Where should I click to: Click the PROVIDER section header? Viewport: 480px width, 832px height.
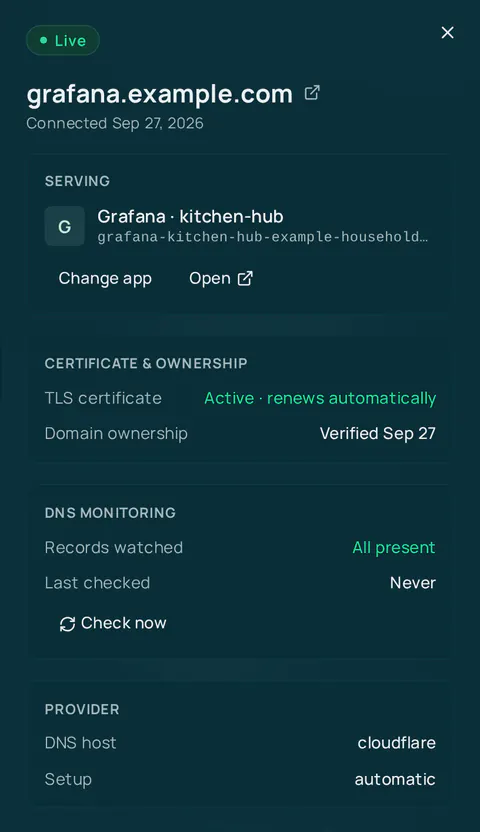[82, 709]
